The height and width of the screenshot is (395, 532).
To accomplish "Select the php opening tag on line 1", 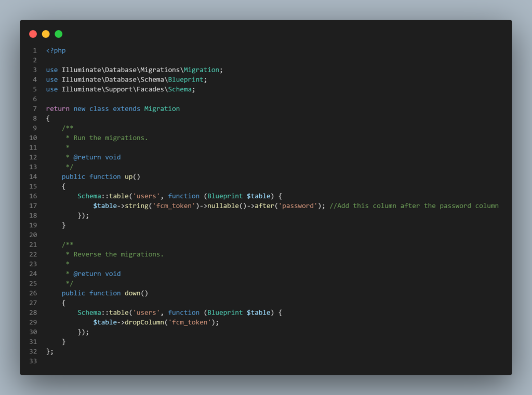I will (56, 50).
